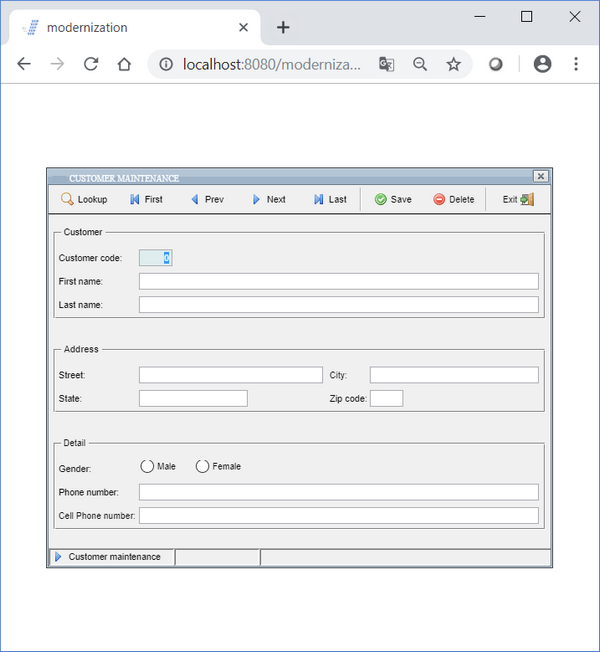Viewport: 600px width, 652px height.
Task: Exit the customer maintenance form
Action: click(x=518, y=200)
